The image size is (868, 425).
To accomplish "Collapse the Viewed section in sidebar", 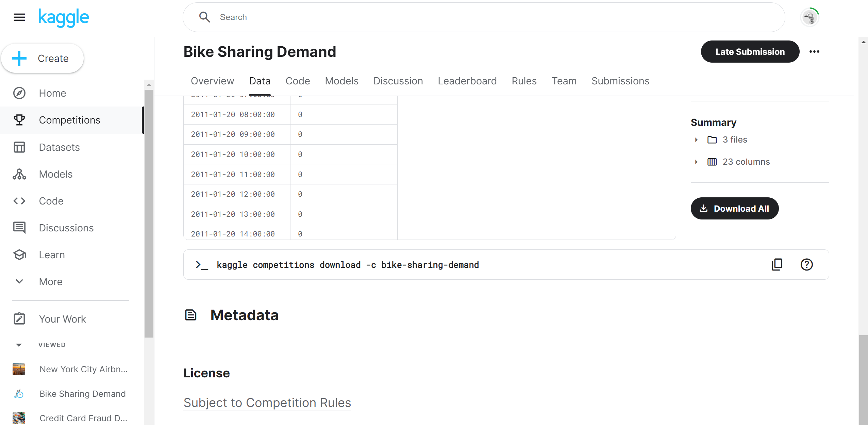I will tap(19, 345).
